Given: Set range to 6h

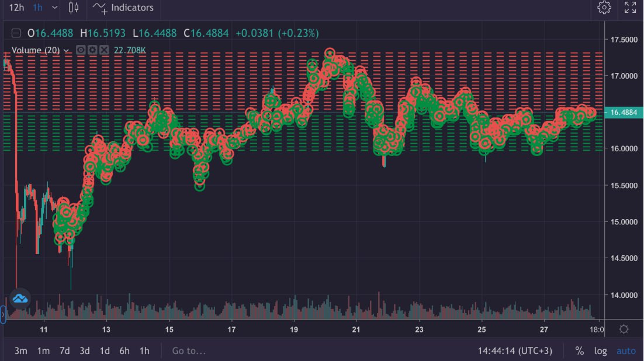Looking at the screenshot, I should point(124,350).
